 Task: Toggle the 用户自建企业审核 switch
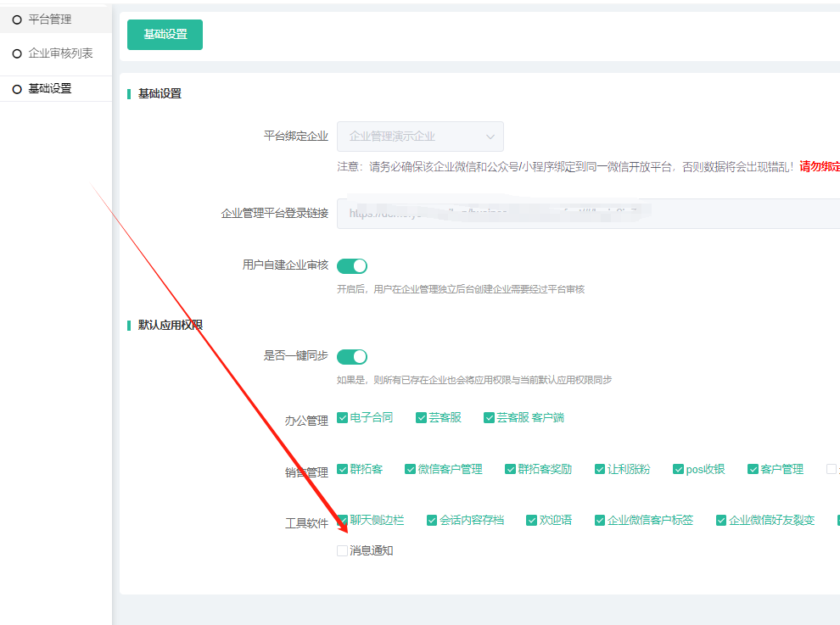[352, 266]
